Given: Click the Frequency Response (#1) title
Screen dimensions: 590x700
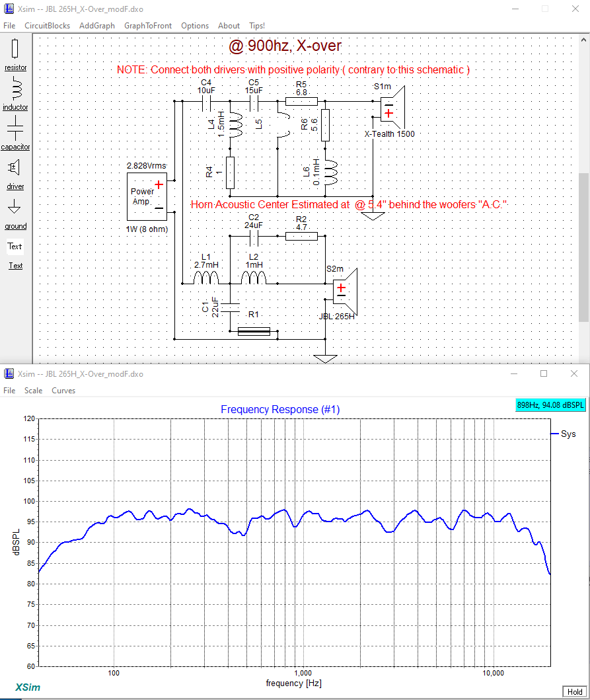Looking at the screenshot, I should [280, 409].
